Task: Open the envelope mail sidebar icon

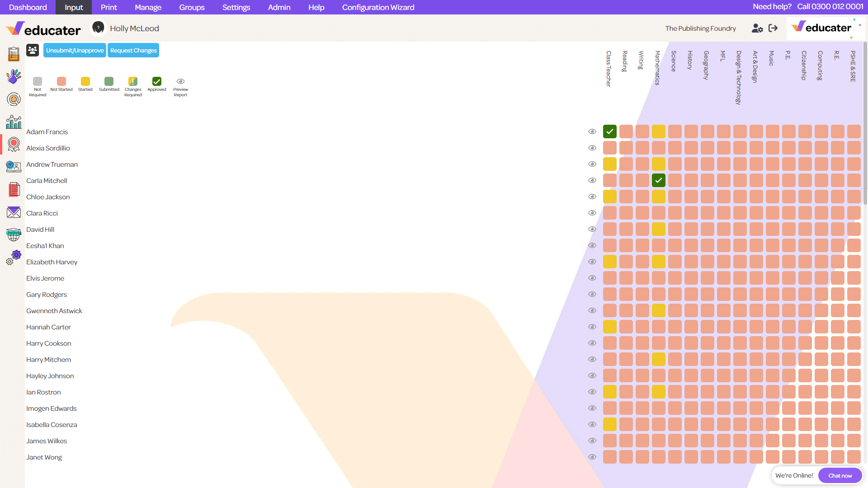Action: (14, 212)
